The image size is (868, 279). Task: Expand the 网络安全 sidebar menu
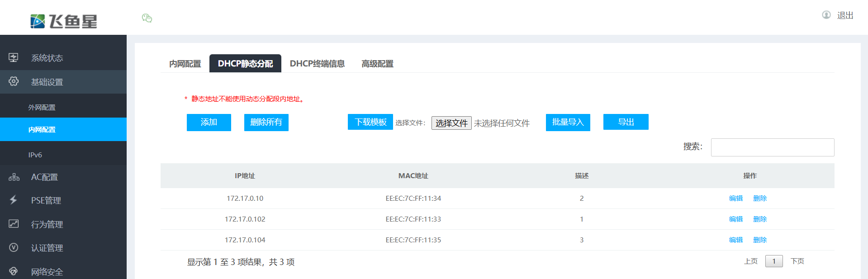coord(47,272)
